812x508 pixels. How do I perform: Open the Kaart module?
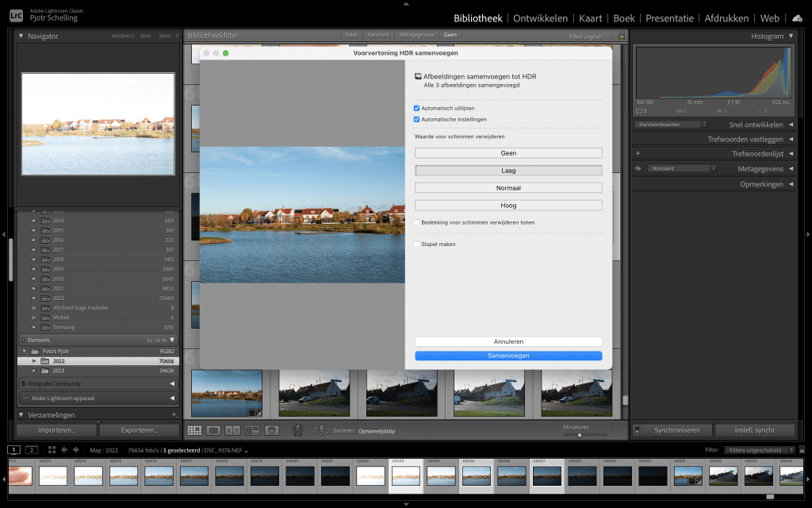click(590, 19)
